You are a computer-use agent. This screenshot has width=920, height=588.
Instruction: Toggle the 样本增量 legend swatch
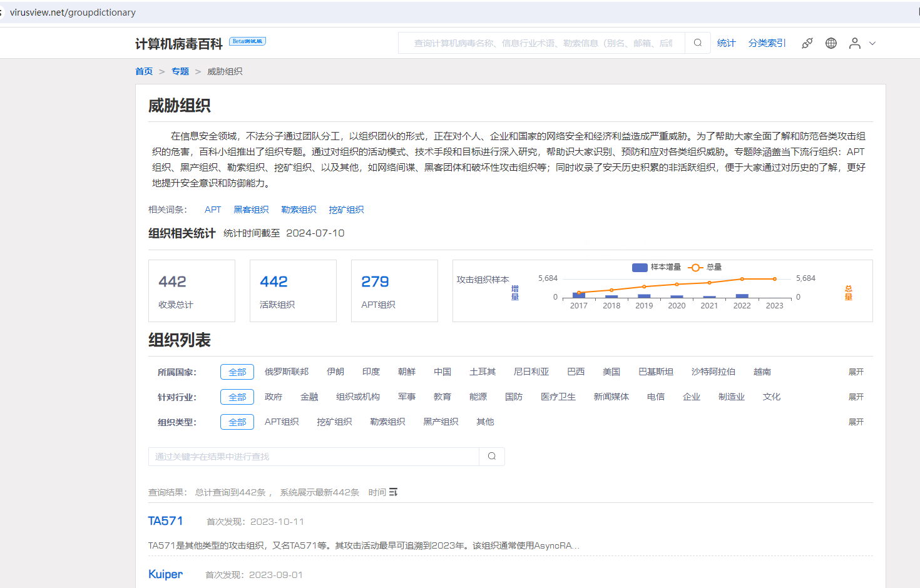(640, 267)
